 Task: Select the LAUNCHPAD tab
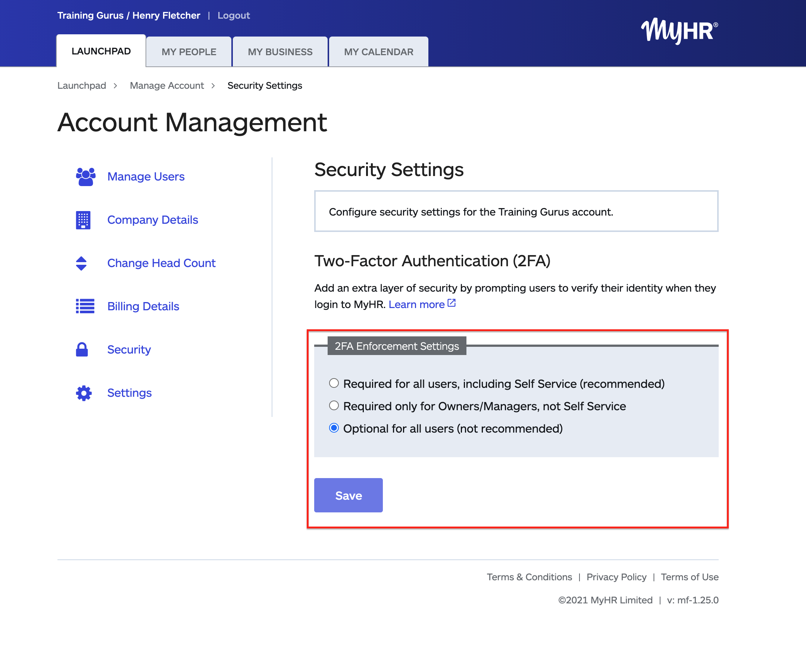tap(101, 51)
